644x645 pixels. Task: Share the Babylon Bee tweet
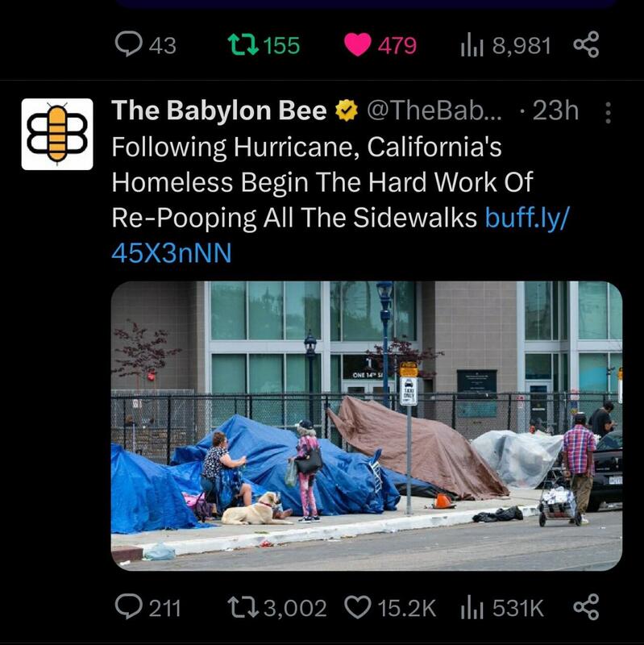[586, 607]
